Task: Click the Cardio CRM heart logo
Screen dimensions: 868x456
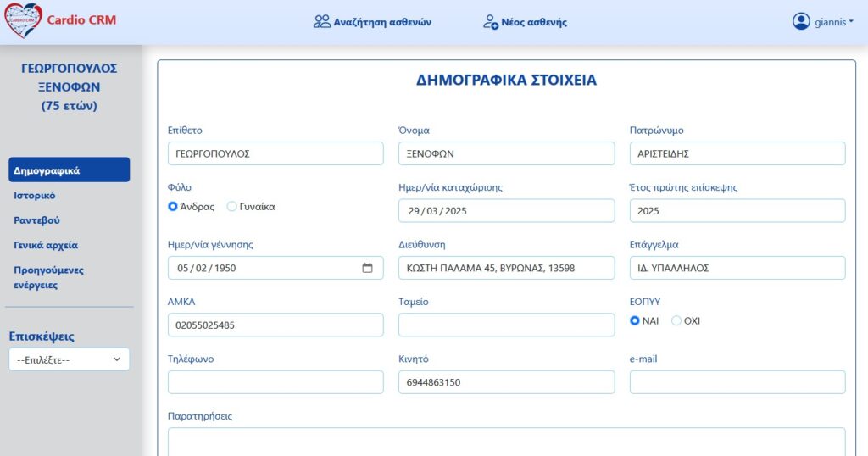Action: (23, 21)
